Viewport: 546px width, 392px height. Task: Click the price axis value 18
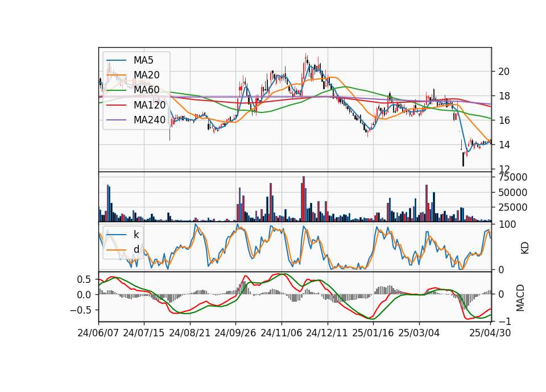click(x=504, y=96)
